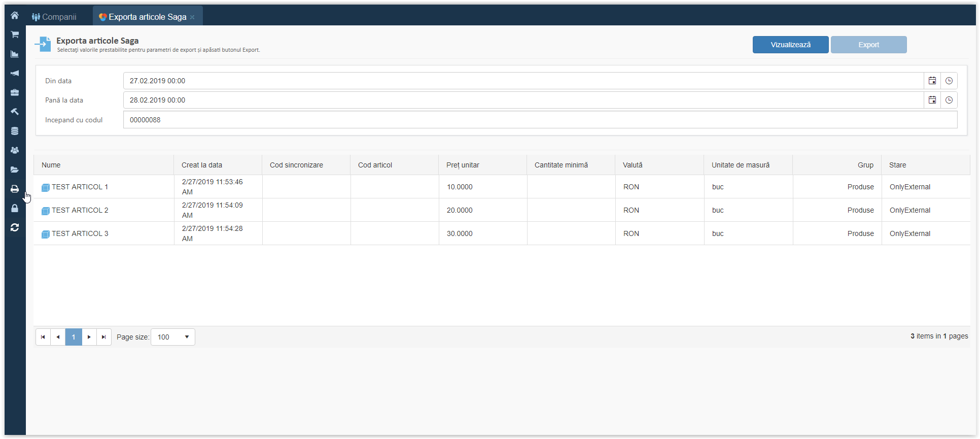Select the Exporta articole Saga tab
This screenshot has width=980, height=439.
(x=148, y=17)
